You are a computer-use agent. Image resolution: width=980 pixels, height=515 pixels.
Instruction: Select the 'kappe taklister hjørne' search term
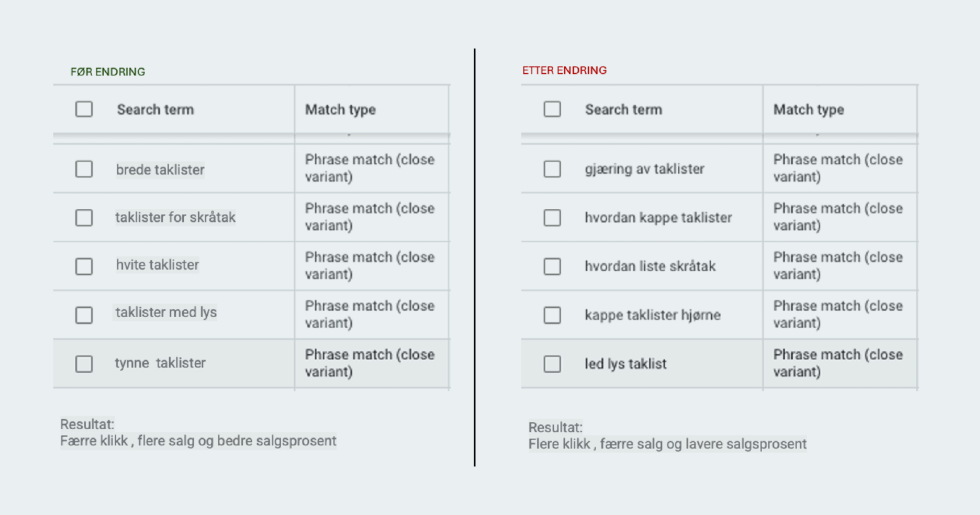point(652,315)
